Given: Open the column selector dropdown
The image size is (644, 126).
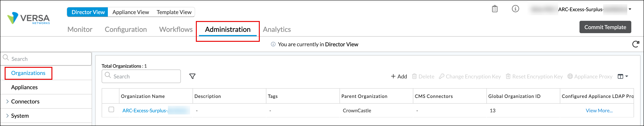Looking at the screenshot, I should (x=623, y=76).
